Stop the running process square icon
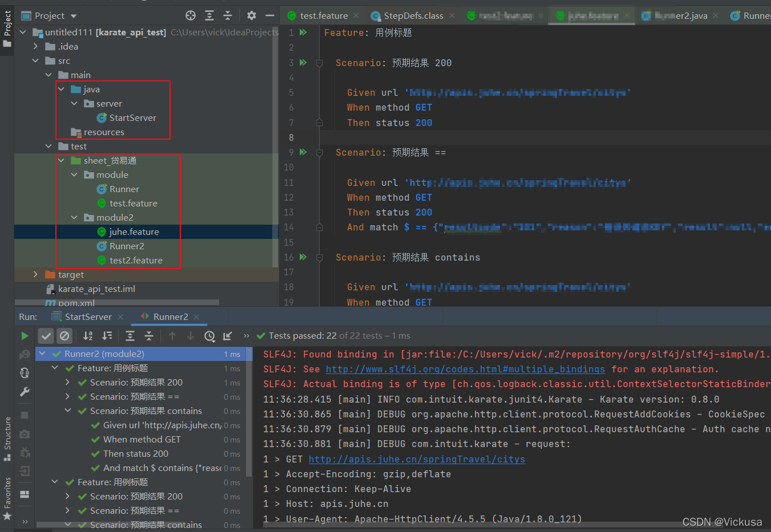771x532 pixels. point(25,415)
